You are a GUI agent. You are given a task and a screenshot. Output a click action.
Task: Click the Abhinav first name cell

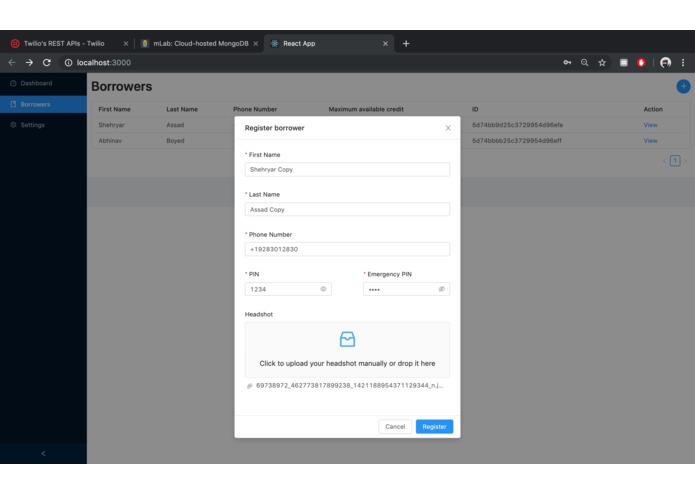pos(110,141)
